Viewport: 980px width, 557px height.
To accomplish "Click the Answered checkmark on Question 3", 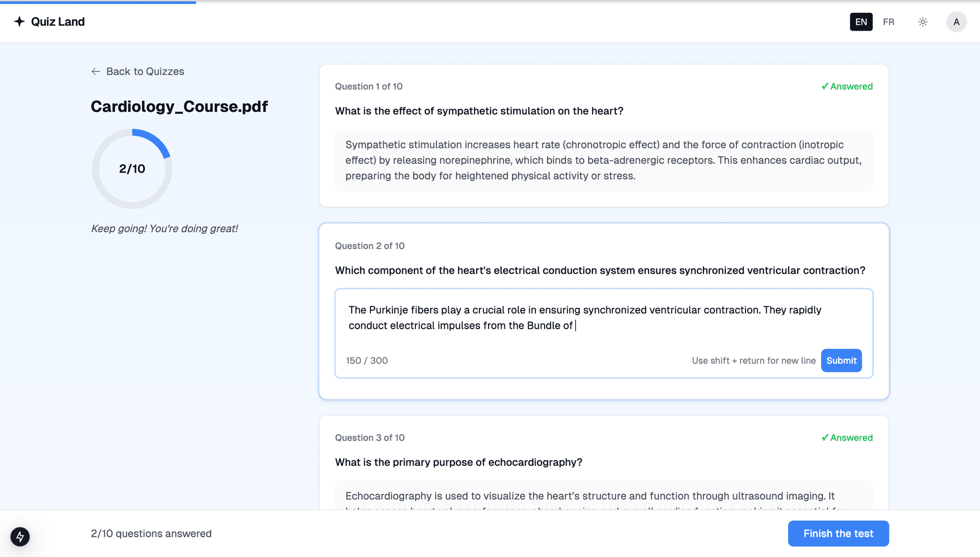I will click(x=825, y=438).
